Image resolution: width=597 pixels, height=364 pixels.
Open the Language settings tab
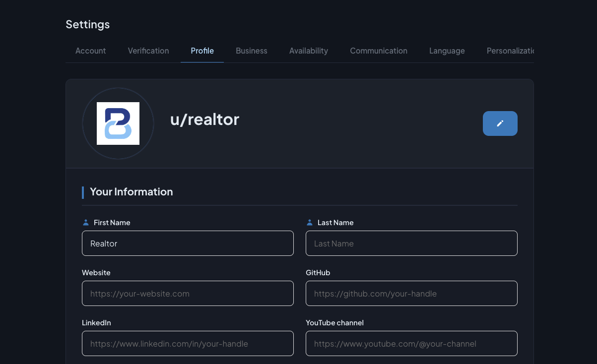tap(447, 51)
